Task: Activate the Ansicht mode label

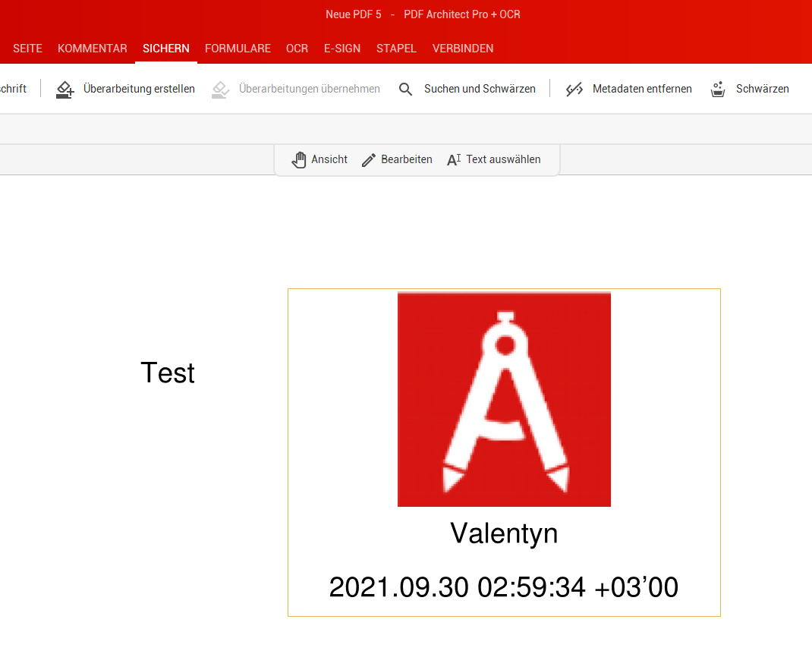Action: pos(329,159)
